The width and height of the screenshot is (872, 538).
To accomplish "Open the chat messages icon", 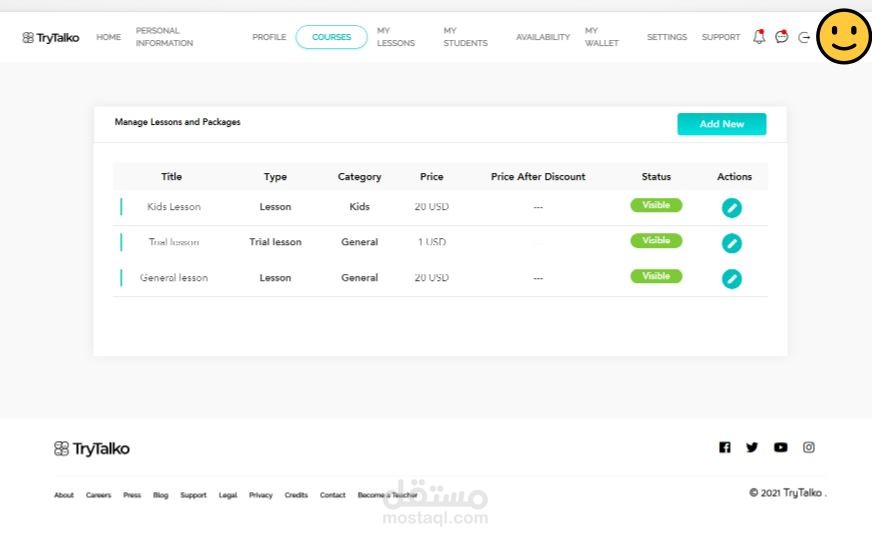I will tap(782, 37).
